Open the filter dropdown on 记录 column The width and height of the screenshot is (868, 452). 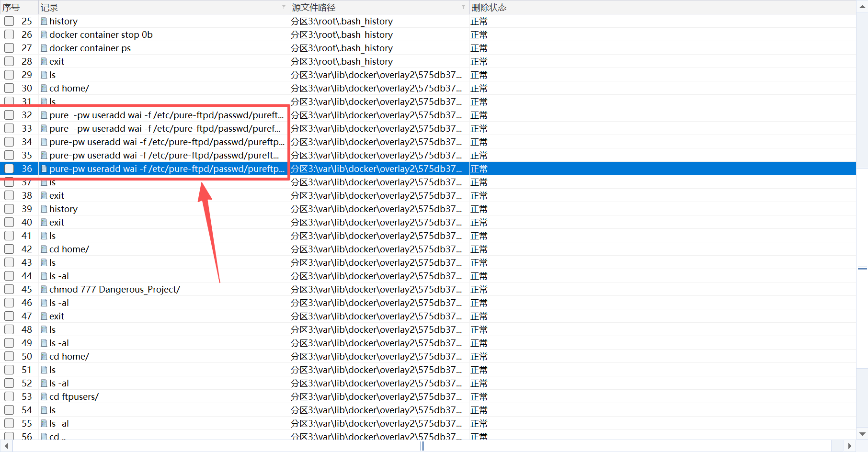coord(284,7)
